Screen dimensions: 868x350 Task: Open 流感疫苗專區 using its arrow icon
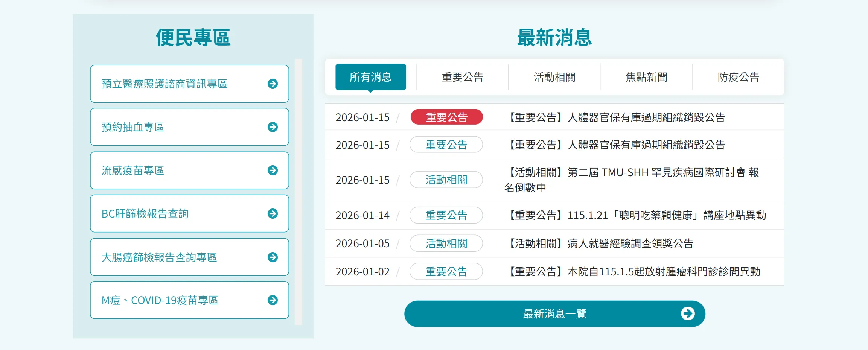(x=273, y=170)
